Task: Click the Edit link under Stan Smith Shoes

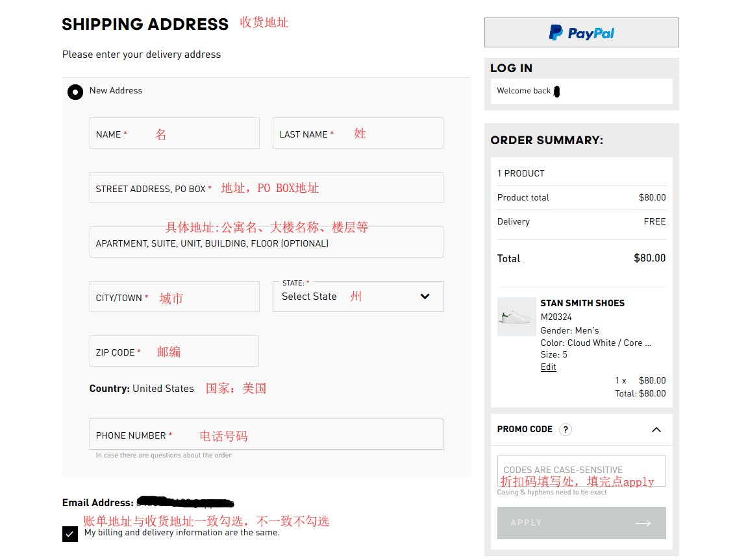Action: click(548, 367)
